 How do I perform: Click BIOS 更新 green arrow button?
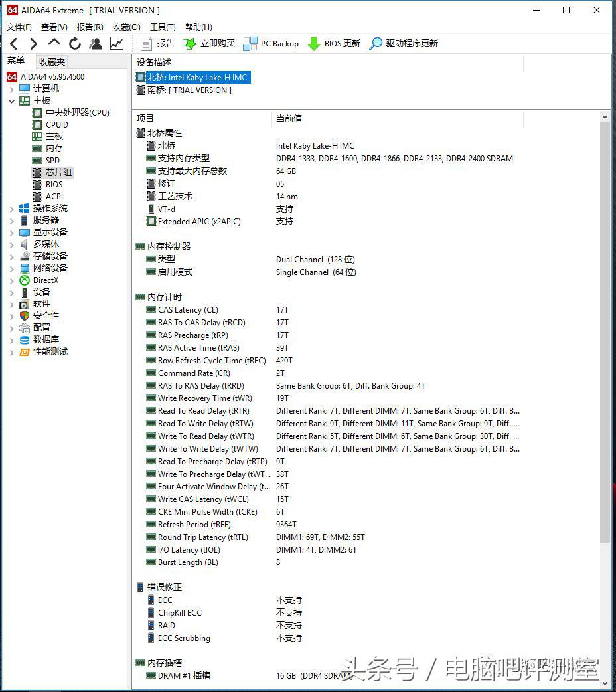click(x=334, y=44)
